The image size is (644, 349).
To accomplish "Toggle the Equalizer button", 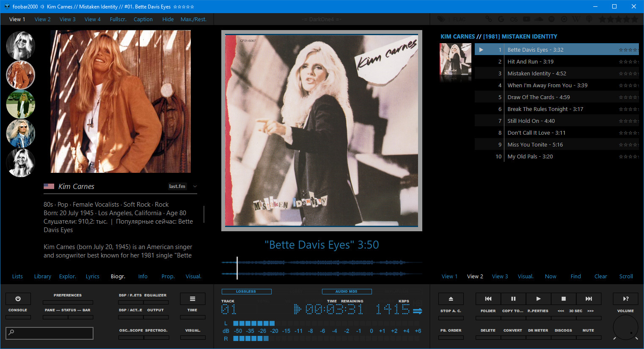I will pyautogui.click(x=155, y=296).
